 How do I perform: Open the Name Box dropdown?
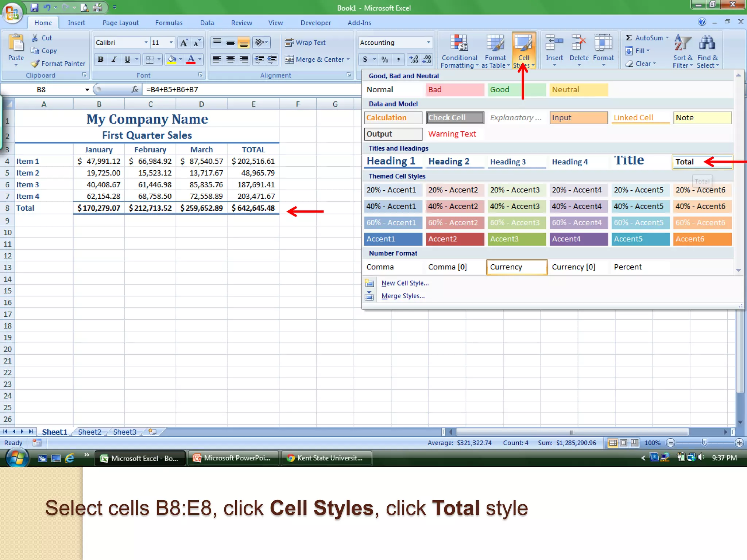click(x=87, y=90)
